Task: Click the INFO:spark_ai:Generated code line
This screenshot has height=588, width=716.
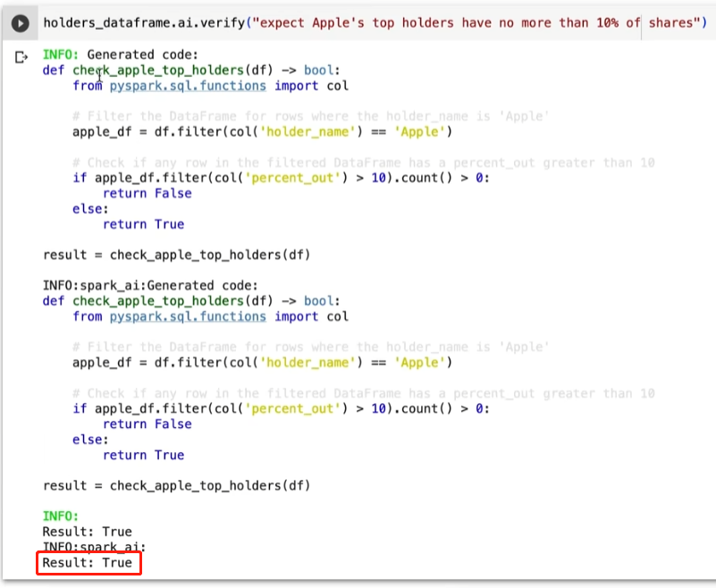Action: 150,286
